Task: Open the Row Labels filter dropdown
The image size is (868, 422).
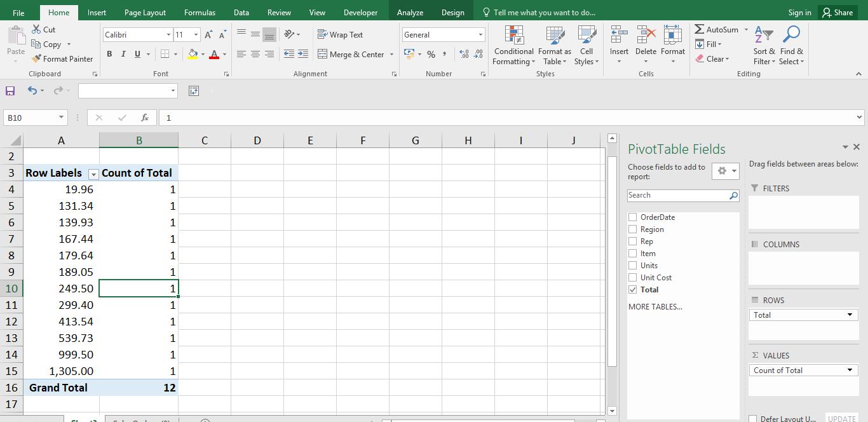Action: (93, 174)
